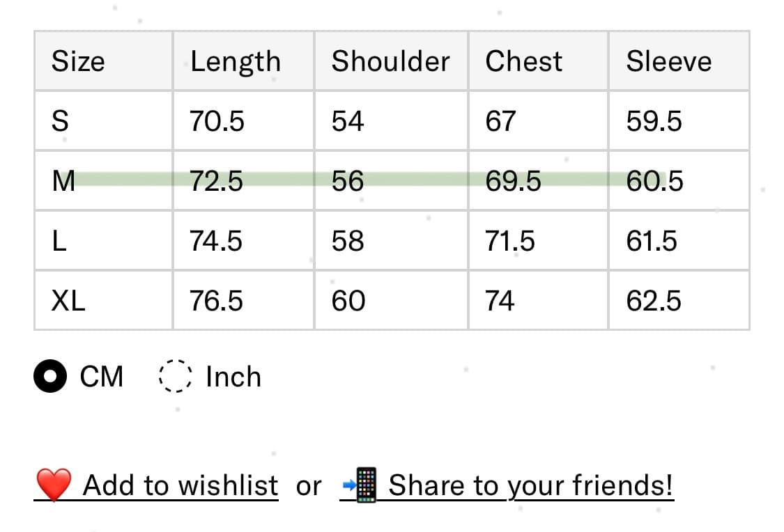Click the Chest column header
This screenshot has height=532, width=784.
523,61
